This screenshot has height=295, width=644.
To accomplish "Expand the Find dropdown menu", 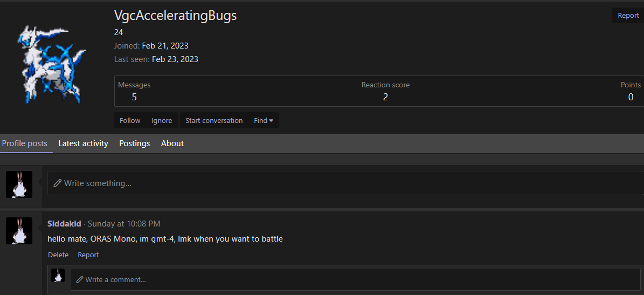I will tap(264, 120).
